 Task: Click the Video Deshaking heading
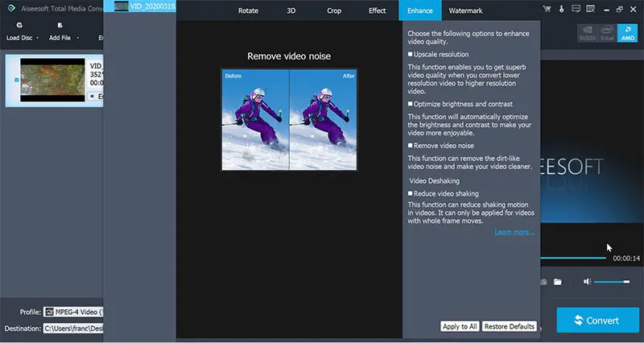[x=434, y=180]
